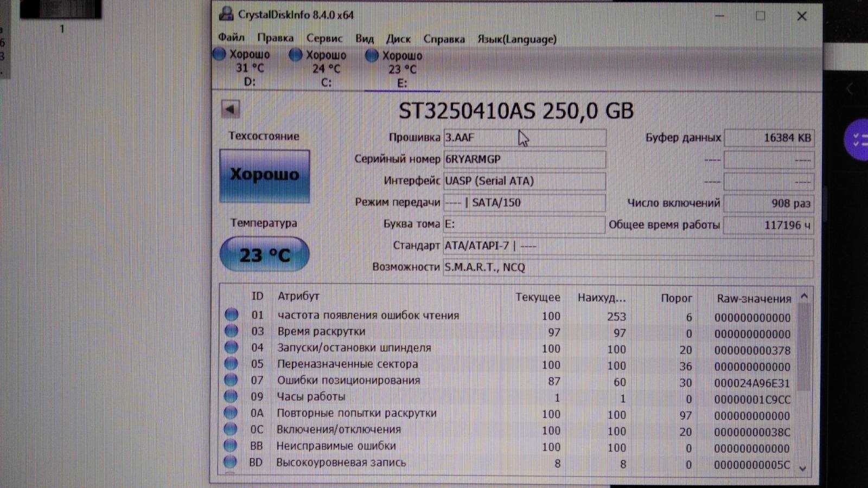Click the Прошивка field 3.AAF

coord(525,138)
